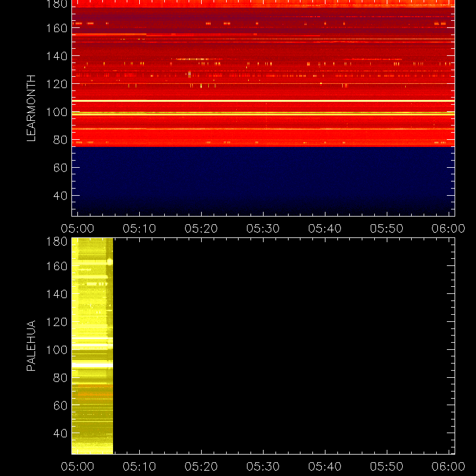Select the 140 tick label on the Palehua axis

57,294
